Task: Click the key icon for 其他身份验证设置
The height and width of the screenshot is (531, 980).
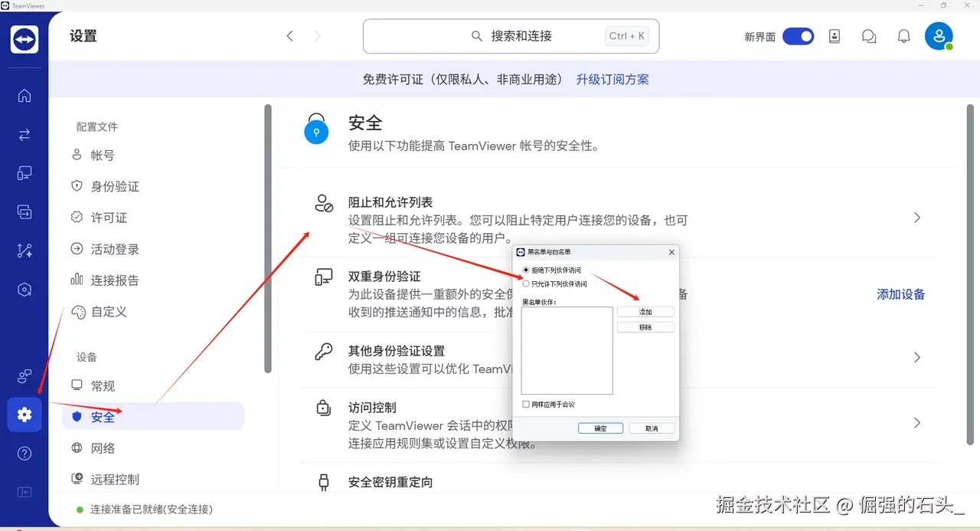Action: click(324, 352)
